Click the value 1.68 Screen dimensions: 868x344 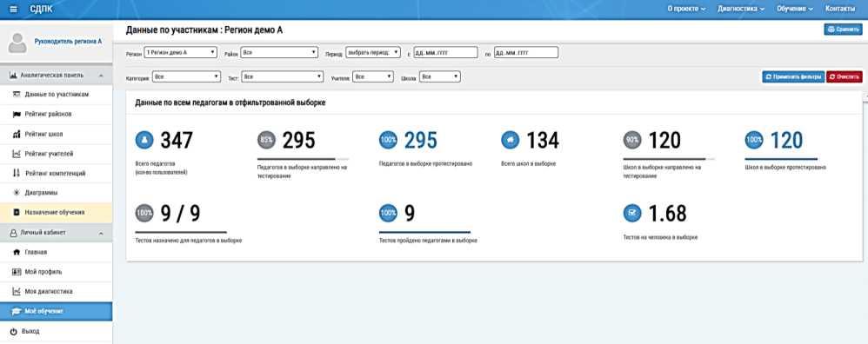click(668, 214)
